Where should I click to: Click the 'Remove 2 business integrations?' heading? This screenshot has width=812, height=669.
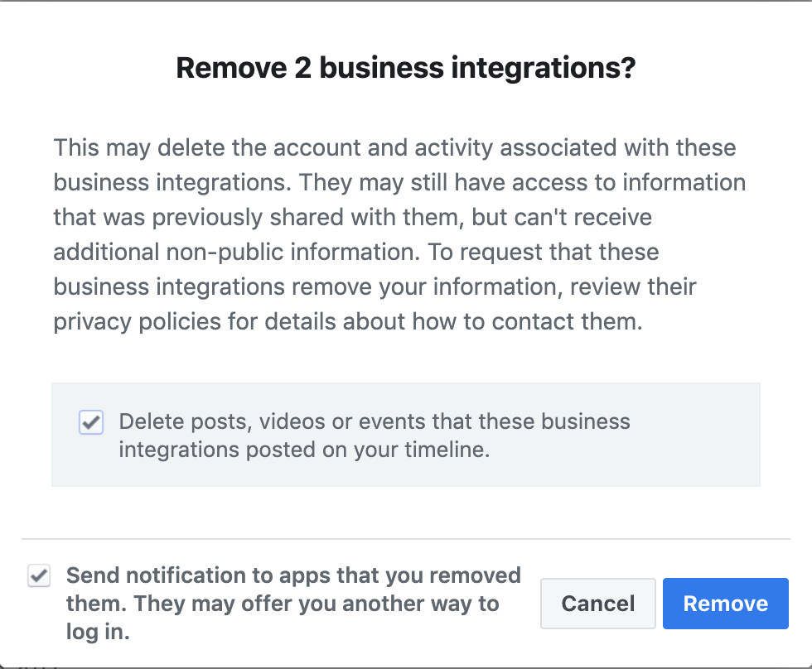point(406,68)
